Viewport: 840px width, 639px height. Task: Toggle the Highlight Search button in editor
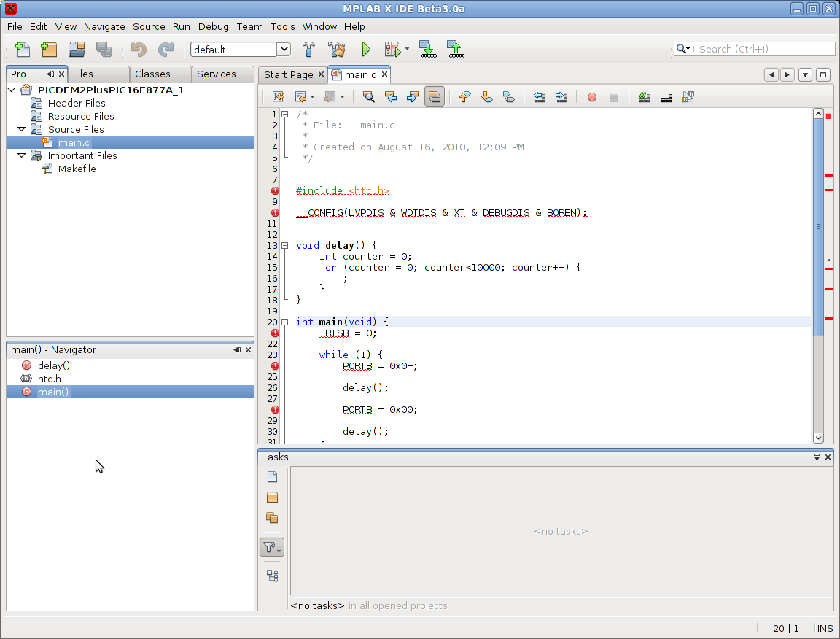click(x=434, y=96)
